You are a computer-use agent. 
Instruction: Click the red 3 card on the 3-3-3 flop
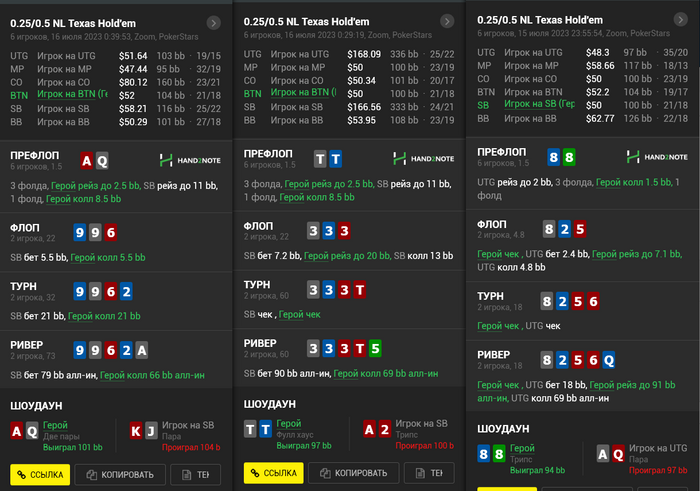[344, 231]
